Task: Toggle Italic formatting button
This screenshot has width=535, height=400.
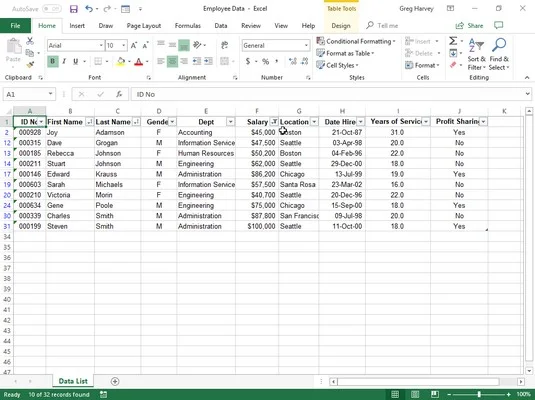Action: (64, 61)
